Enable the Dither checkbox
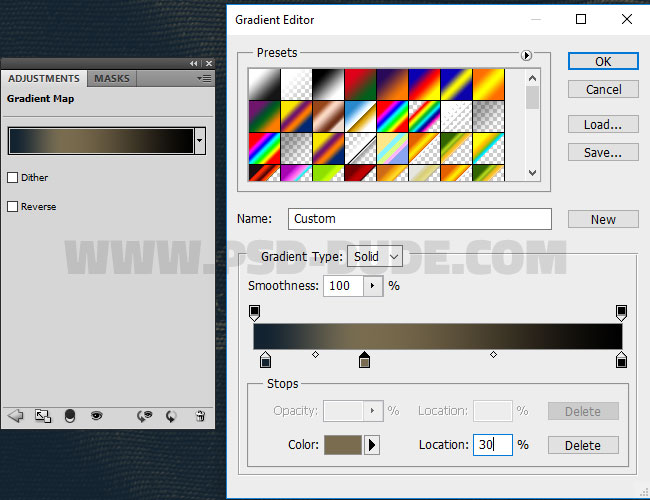This screenshot has width=650, height=500. [x=12, y=177]
